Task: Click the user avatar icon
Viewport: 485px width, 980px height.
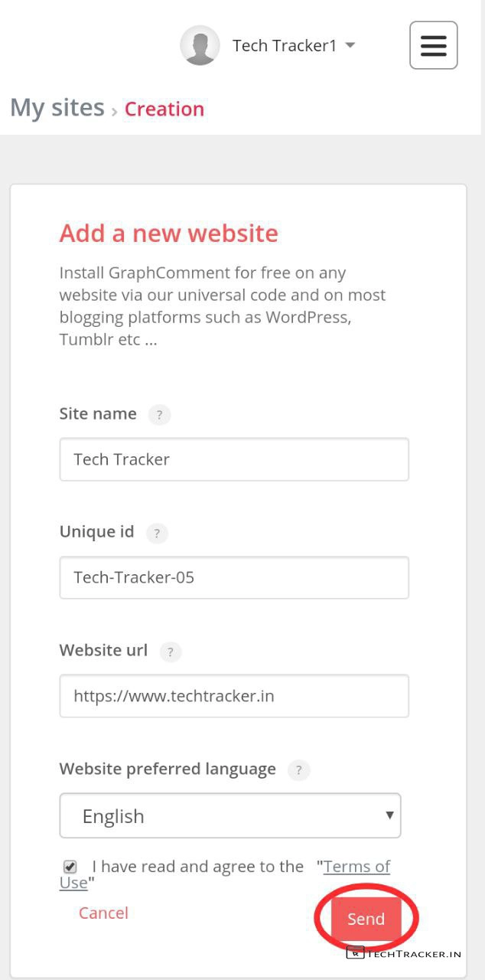Action: point(200,45)
